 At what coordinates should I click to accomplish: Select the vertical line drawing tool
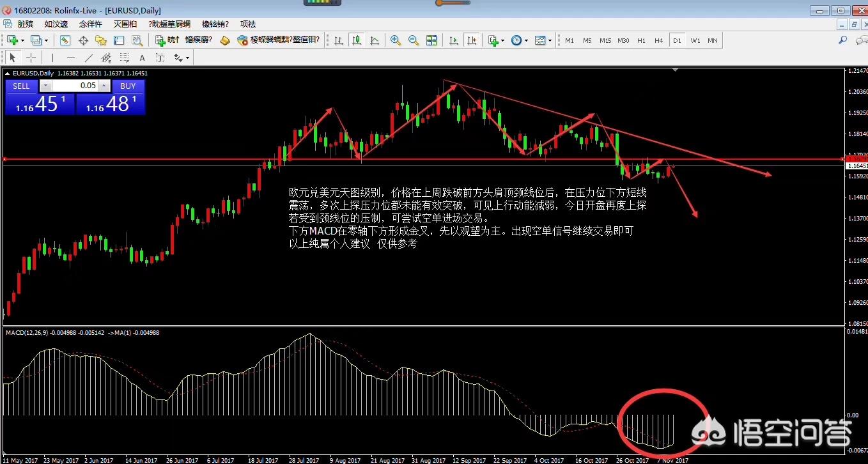coord(53,58)
